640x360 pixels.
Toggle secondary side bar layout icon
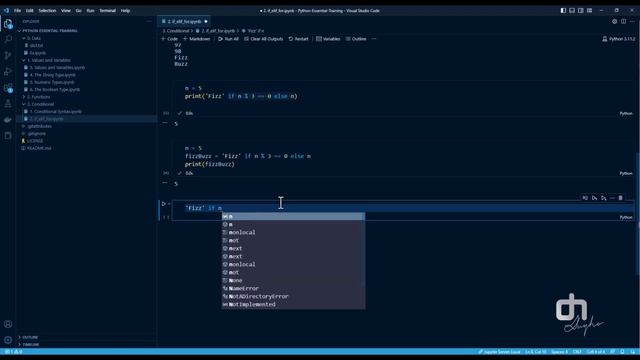[580, 11]
